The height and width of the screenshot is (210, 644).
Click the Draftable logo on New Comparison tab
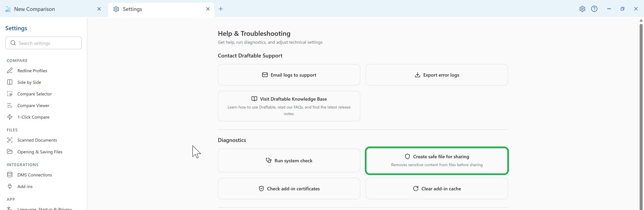point(8,9)
